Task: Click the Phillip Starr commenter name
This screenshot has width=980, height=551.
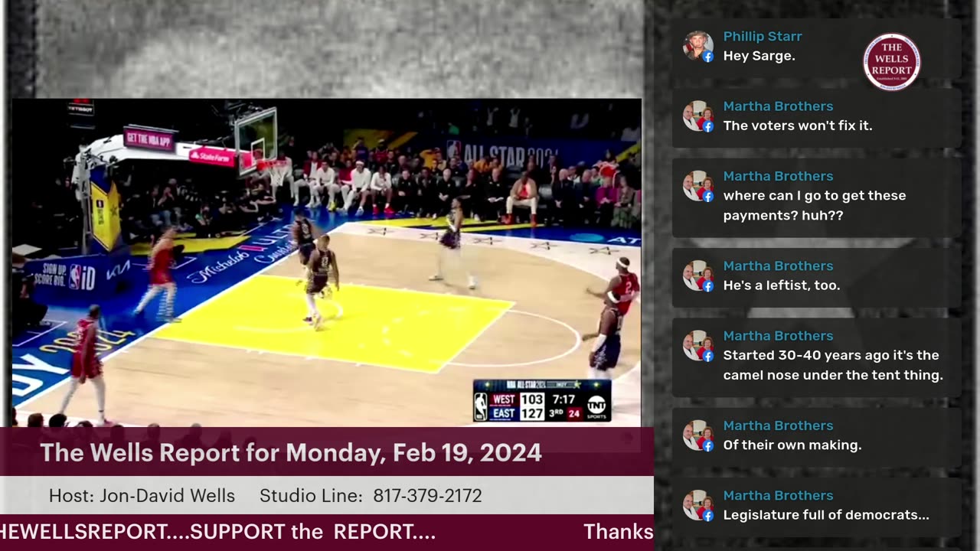Action: click(763, 36)
